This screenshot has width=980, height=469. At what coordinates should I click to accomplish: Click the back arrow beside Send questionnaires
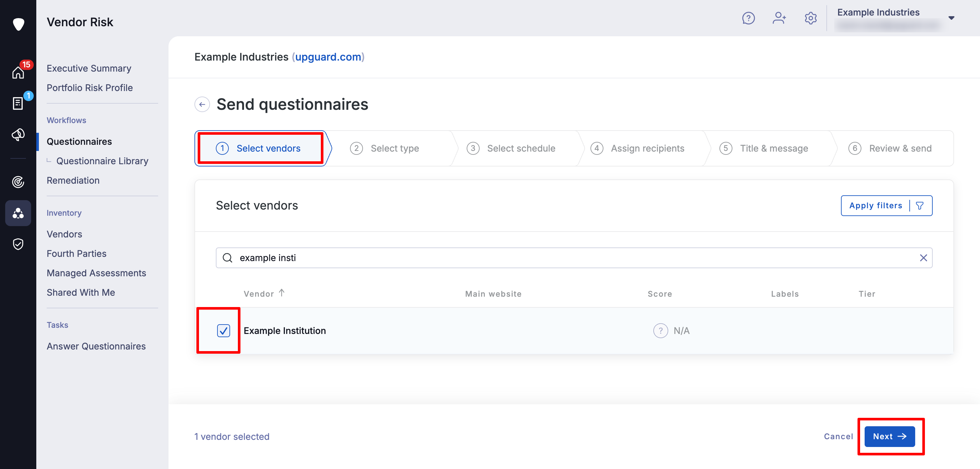(x=202, y=104)
